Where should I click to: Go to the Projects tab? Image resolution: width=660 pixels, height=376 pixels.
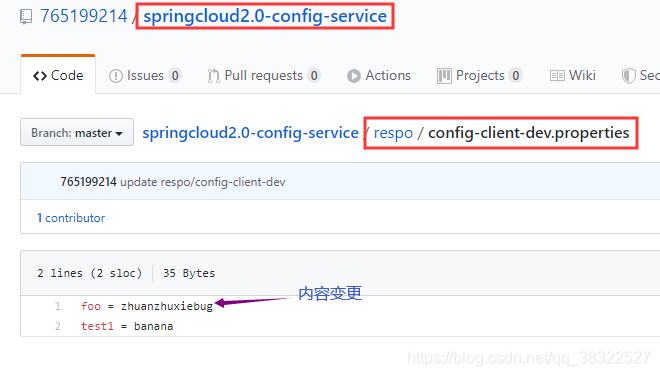479,75
